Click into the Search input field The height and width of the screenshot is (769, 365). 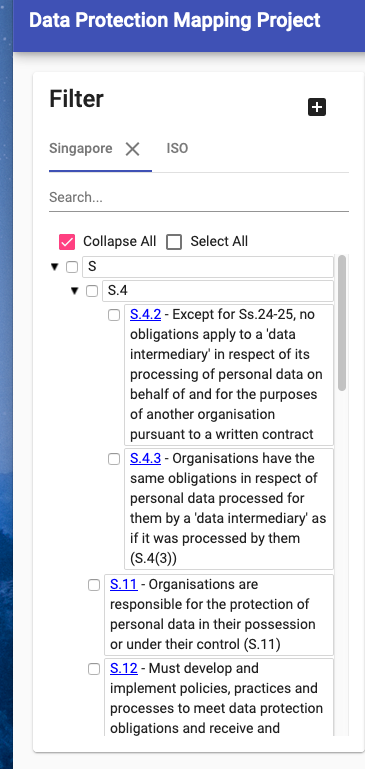tap(199, 198)
